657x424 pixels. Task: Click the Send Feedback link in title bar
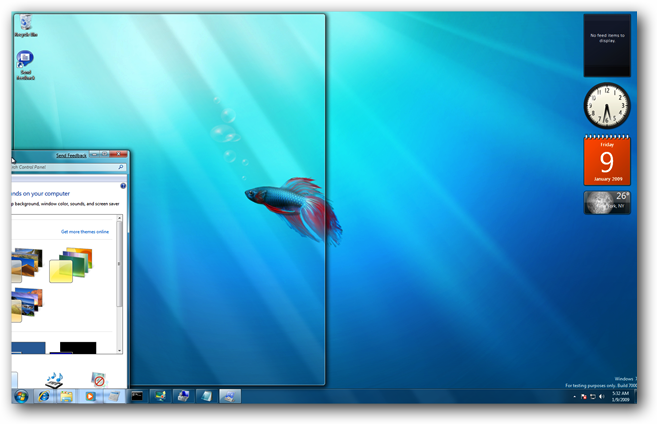[70, 155]
